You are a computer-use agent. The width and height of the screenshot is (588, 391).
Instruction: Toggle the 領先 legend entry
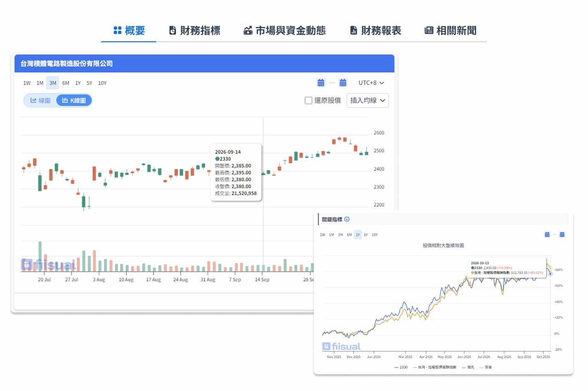coord(468,367)
